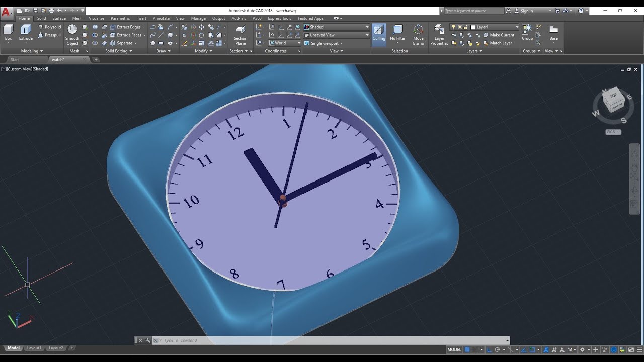The width and height of the screenshot is (644, 362).
Task: Open Layer Properties manager
Action: click(x=439, y=35)
